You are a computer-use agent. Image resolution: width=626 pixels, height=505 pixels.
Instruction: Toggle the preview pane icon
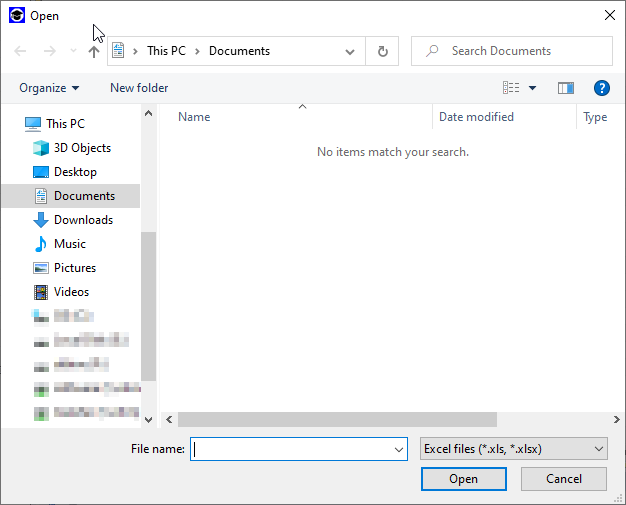[566, 88]
